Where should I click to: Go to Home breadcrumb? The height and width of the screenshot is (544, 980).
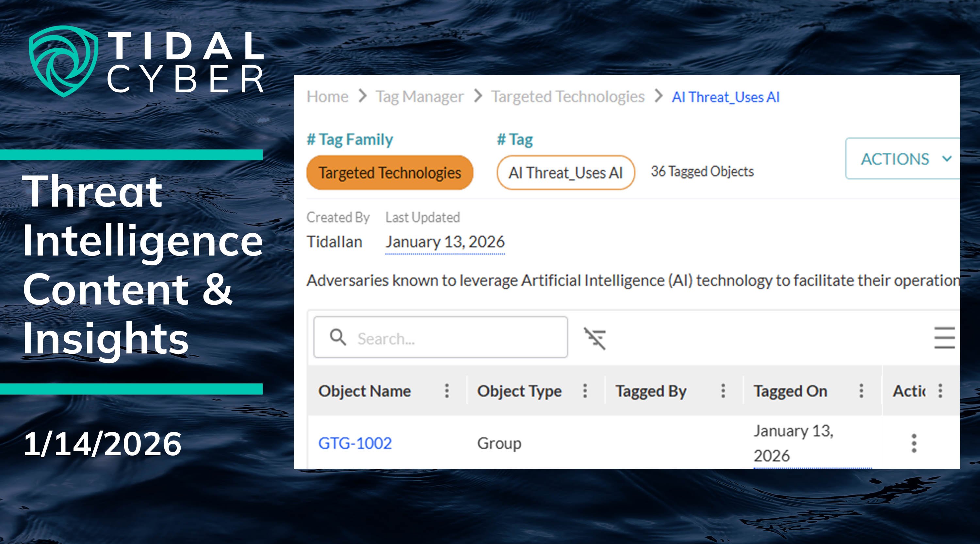click(x=327, y=97)
